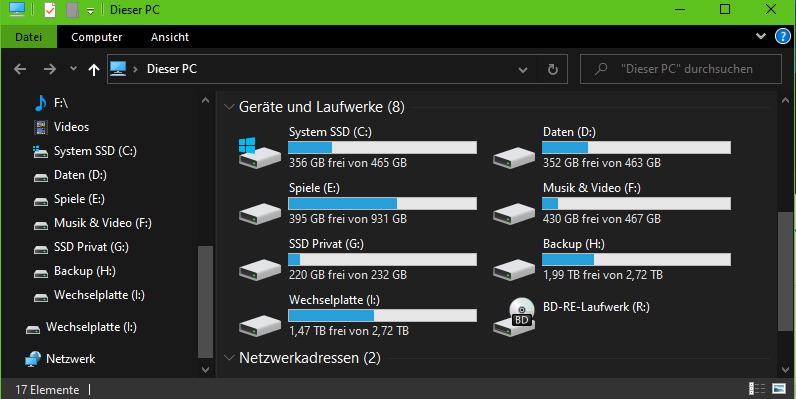The height and width of the screenshot is (399, 796).
Task: Click the Dieser PC icon in title bar
Action: point(17,9)
